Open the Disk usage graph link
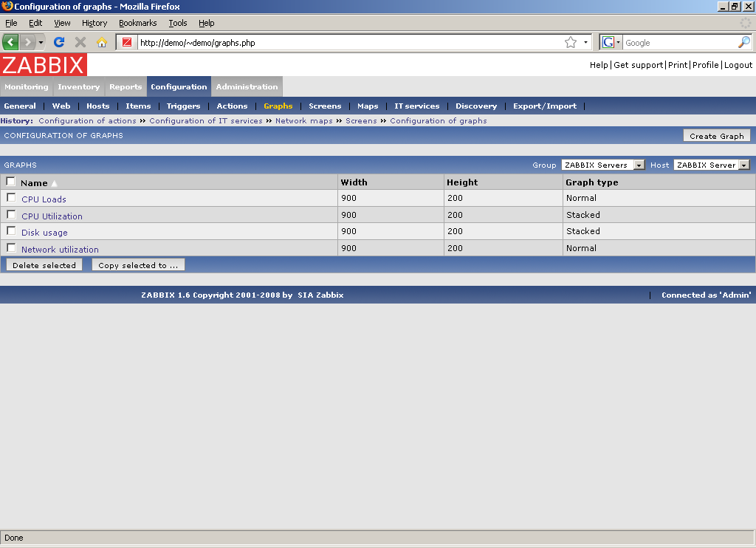 (45, 233)
